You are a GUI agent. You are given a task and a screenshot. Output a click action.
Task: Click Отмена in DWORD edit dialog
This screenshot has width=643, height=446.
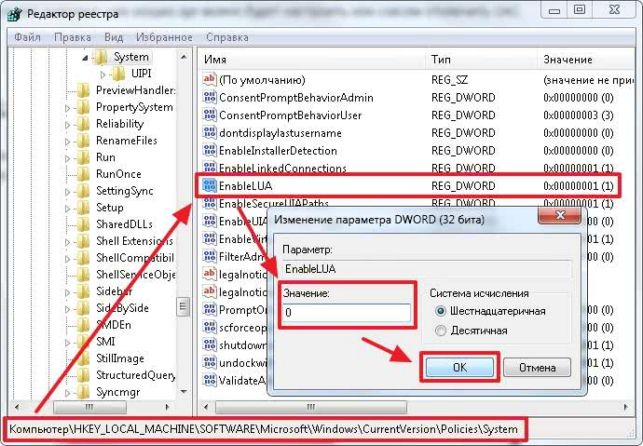tap(537, 367)
